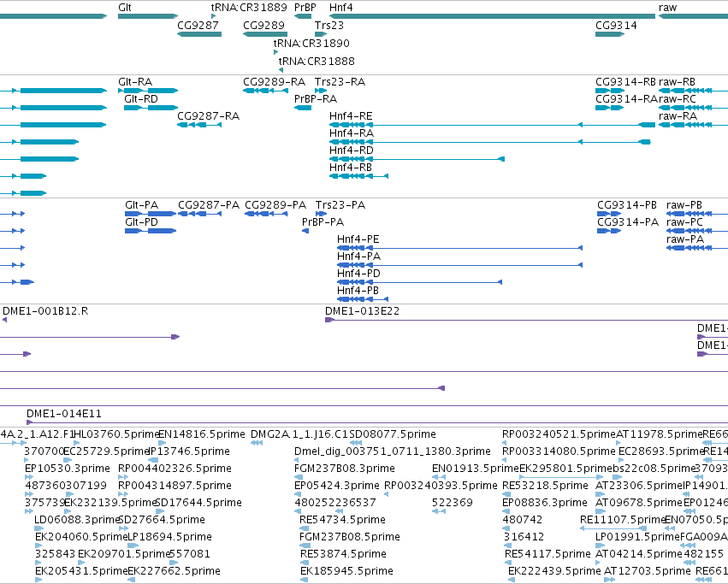Select protein Glt-PA
The height and width of the screenshot is (584, 728).
click(x=151, y=214)
